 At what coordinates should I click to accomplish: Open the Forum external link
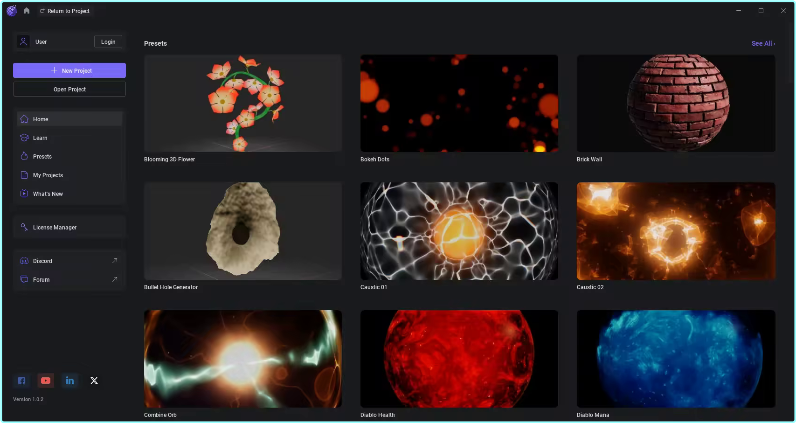70,280
